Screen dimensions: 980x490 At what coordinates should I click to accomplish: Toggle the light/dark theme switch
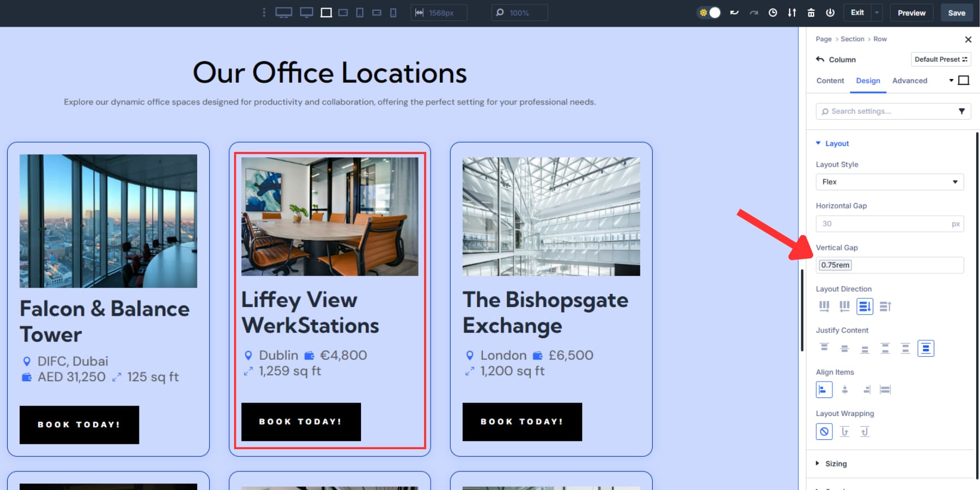coord(708,12)
